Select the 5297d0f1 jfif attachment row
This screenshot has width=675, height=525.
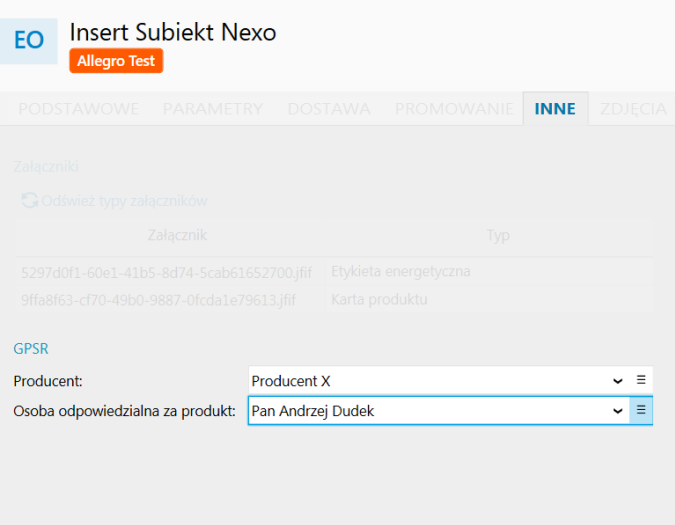[x=334, y=272]
